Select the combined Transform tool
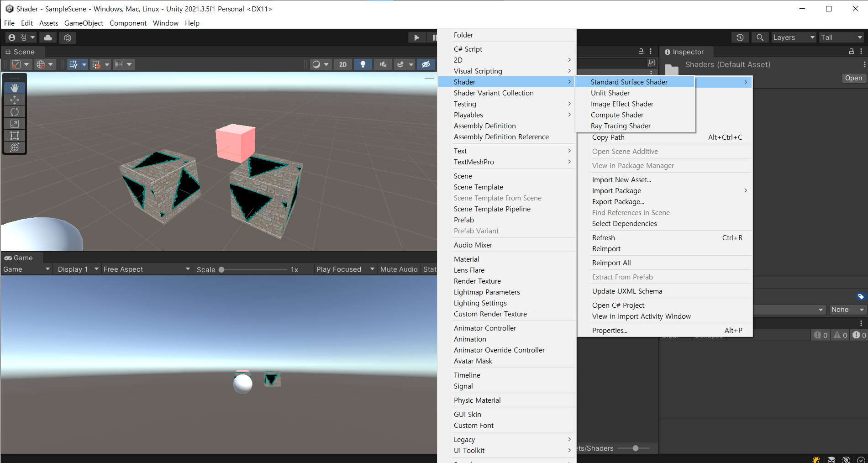Screen dimensions: 868x463 [15, 147]
